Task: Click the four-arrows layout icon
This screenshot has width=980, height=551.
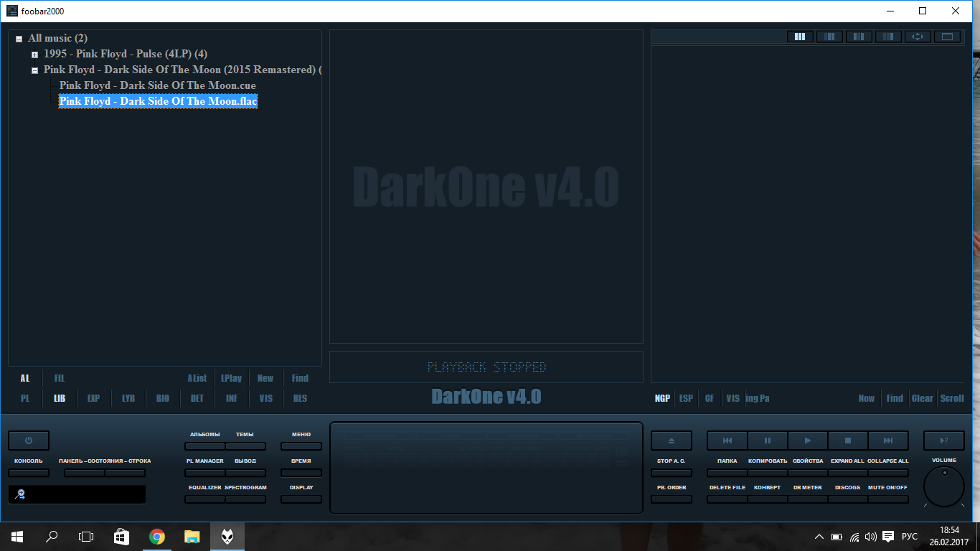Action: [x=918, y=37]
